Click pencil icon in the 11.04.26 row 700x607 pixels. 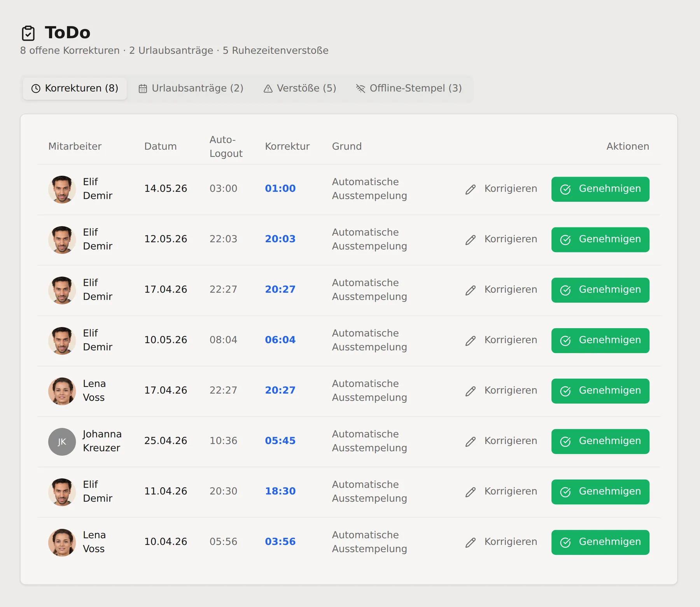[471, 492]
